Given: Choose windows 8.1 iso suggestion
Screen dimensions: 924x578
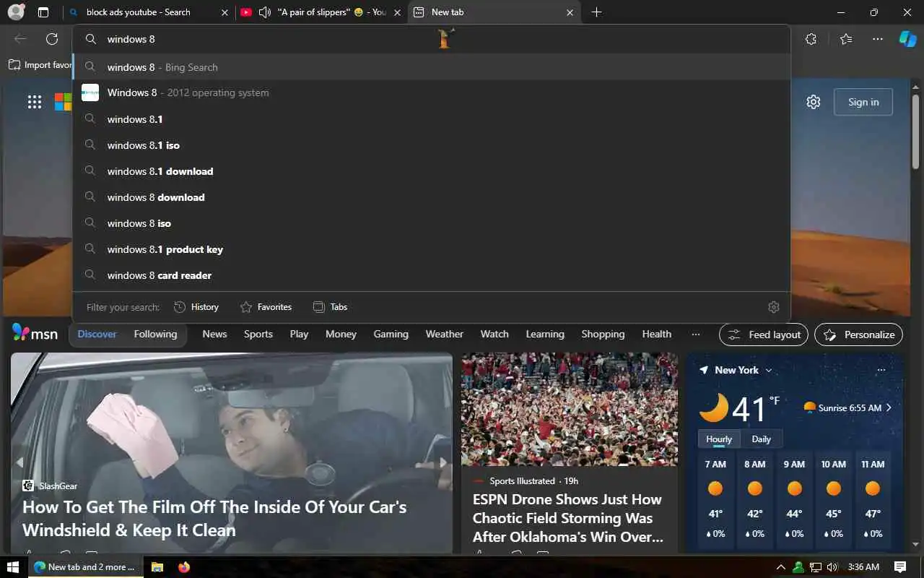Looking at the screenshot, I should click(x=432, y=145).
